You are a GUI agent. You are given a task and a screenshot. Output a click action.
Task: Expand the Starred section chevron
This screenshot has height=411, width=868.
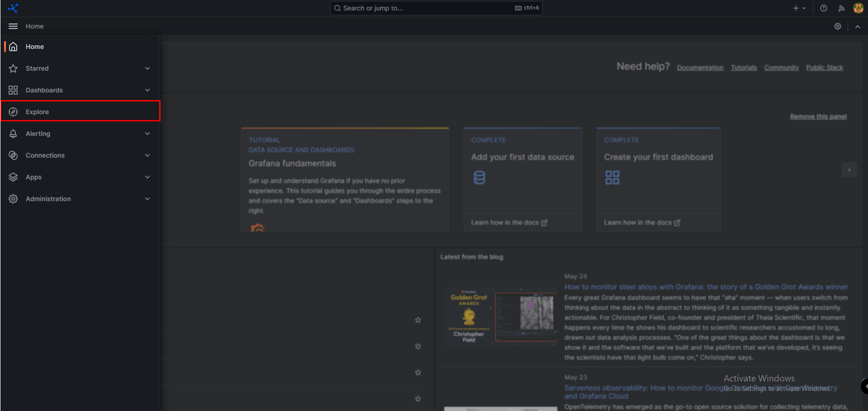pos(147,68)
